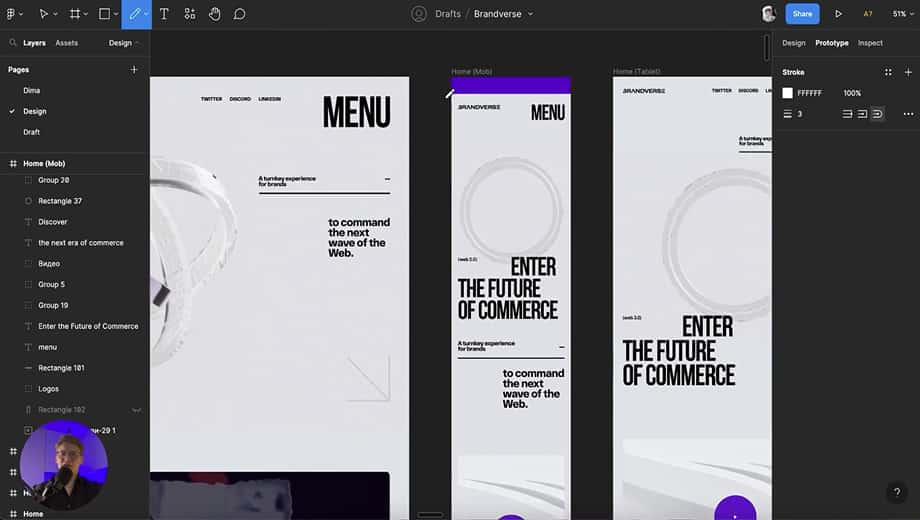Switch to the Assets tab
Viewport: 920px width, 520px height.
(x=66, y=43)
